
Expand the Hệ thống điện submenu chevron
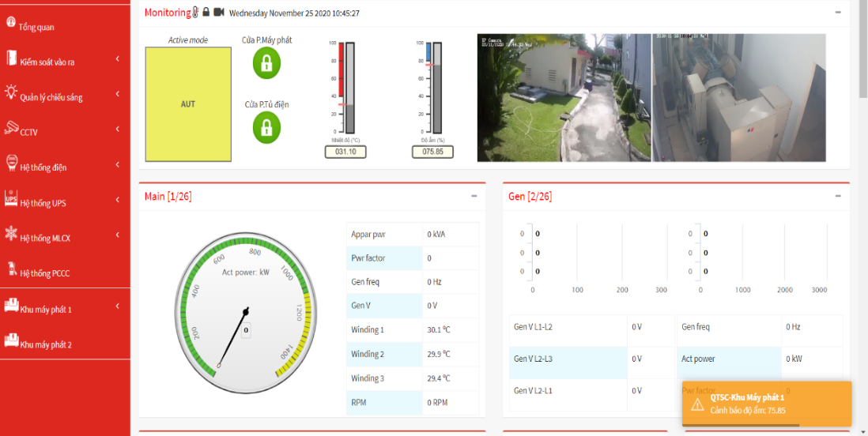point(118,164)
